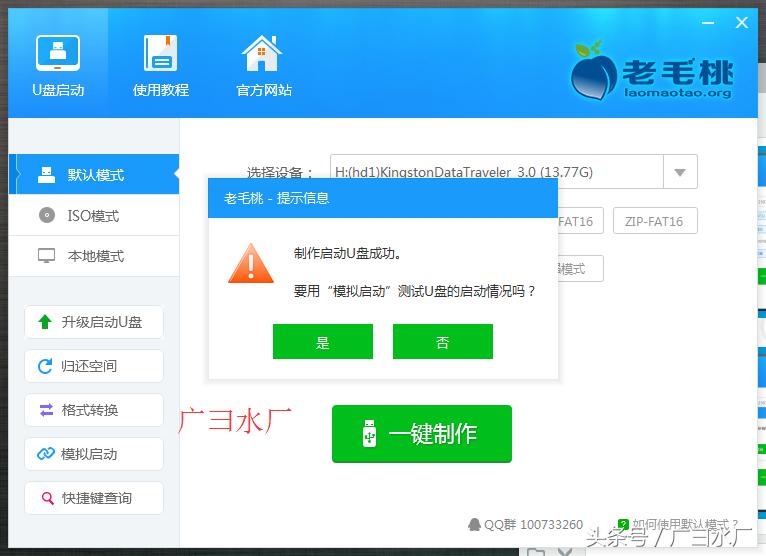This screenshot has height=556, width=766.
Task: Click the 模拟启动 button
Action: (94, 454)
